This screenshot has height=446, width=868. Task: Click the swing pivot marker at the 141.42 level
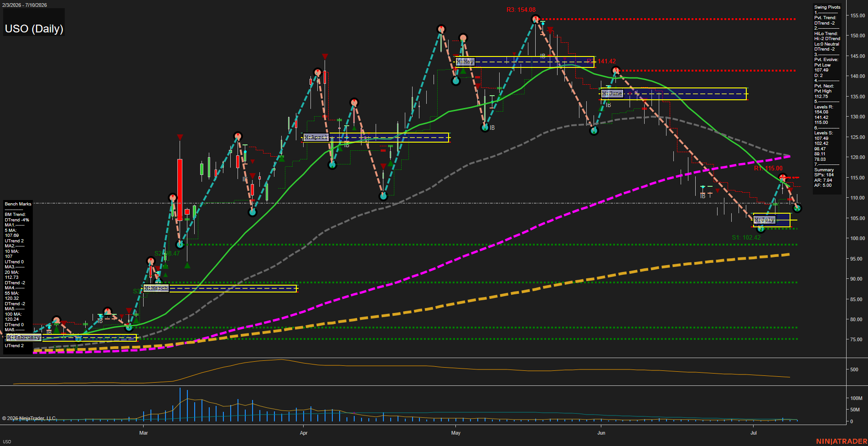(616, 71)
